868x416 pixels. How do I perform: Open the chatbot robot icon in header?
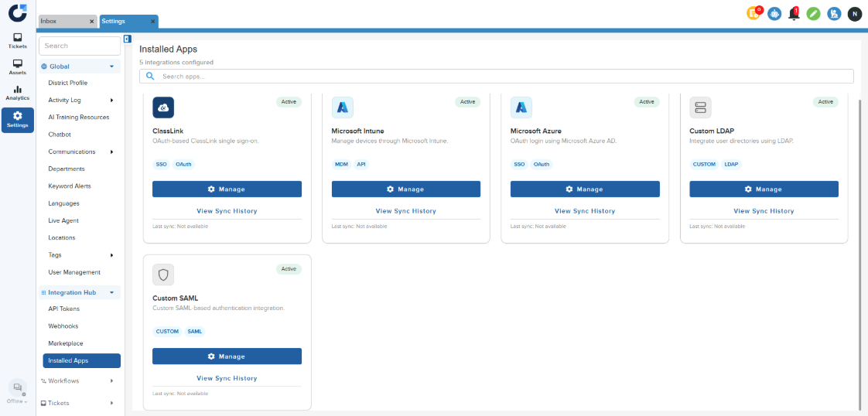[x=774, y=13]
